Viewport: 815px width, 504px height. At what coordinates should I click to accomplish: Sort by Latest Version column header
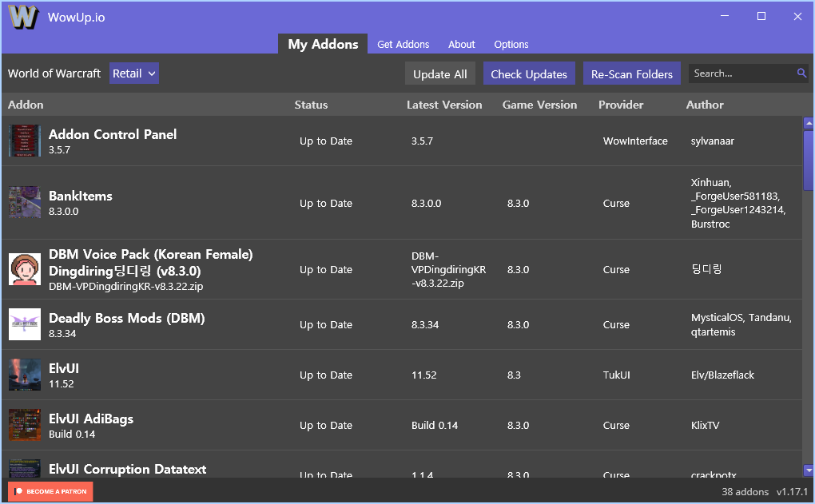click(444, 105)
